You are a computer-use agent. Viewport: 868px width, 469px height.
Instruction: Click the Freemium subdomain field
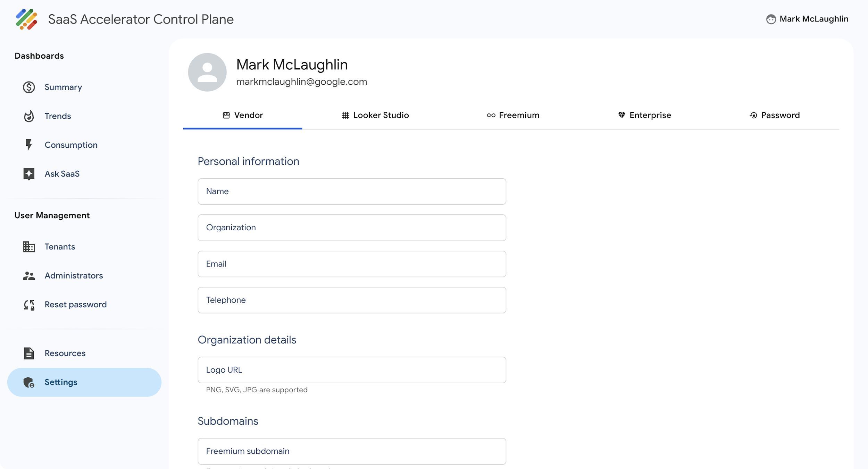351,451
